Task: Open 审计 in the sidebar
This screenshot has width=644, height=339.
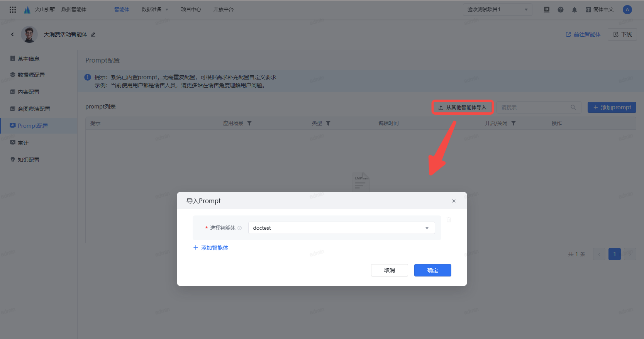Action: click(x=39, y=143)
